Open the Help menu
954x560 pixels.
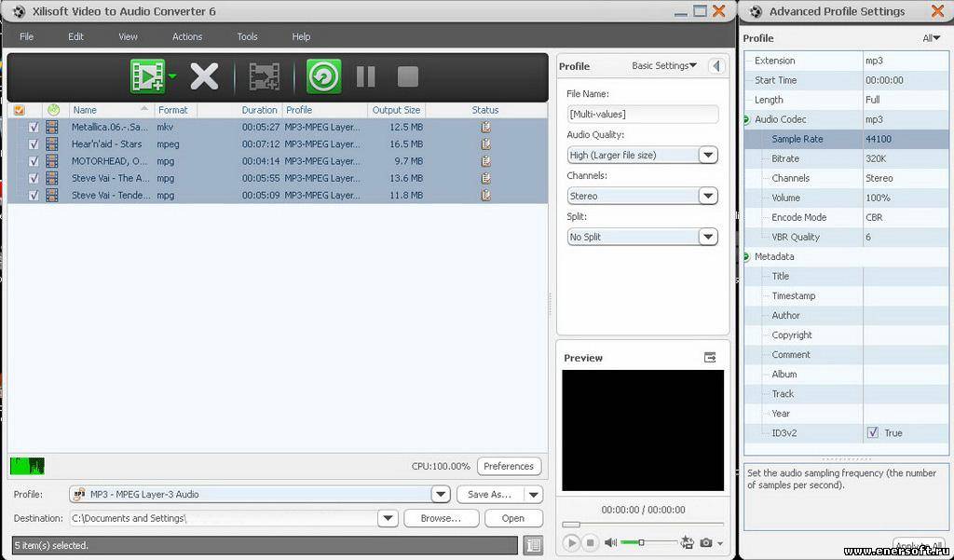pos(301,36)
